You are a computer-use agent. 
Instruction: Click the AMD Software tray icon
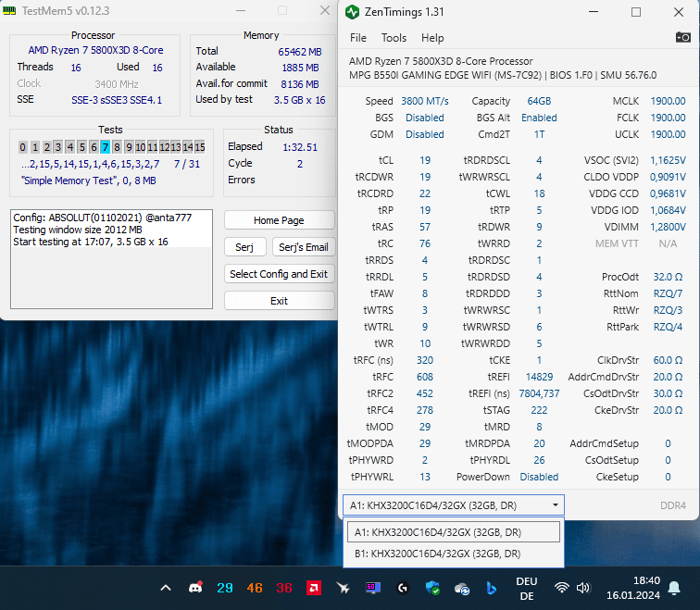[313, 588]
